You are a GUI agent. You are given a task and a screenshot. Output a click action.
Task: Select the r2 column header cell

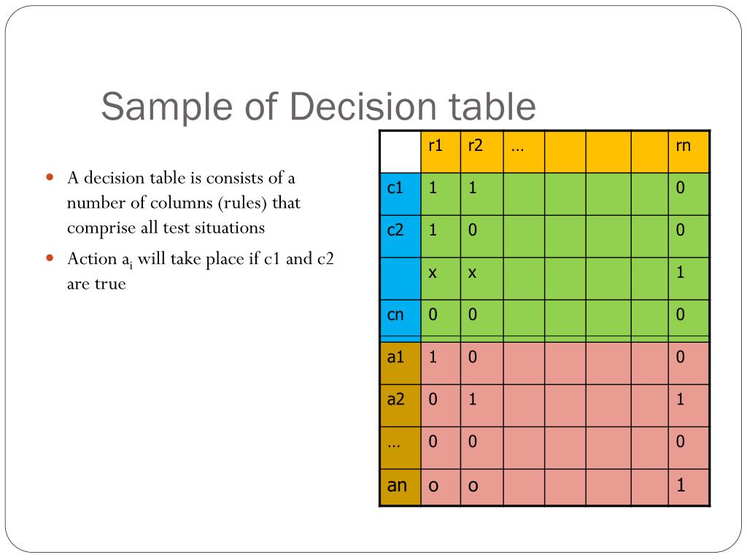pyautogui.click(x=481, y=152)
